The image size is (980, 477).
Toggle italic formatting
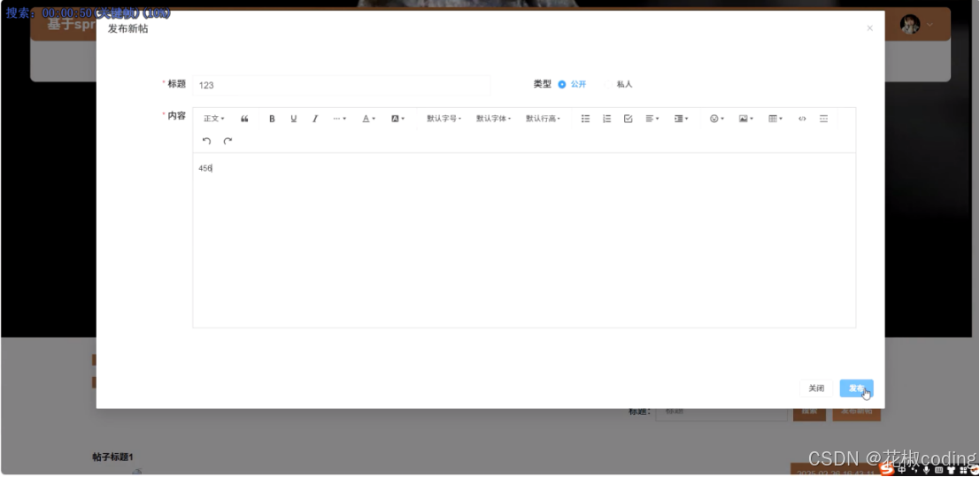click(315, 119)
